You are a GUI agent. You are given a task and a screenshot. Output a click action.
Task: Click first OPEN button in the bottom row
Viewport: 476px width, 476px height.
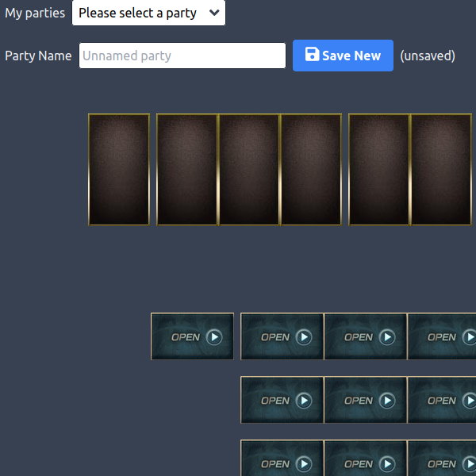point(282,460)
